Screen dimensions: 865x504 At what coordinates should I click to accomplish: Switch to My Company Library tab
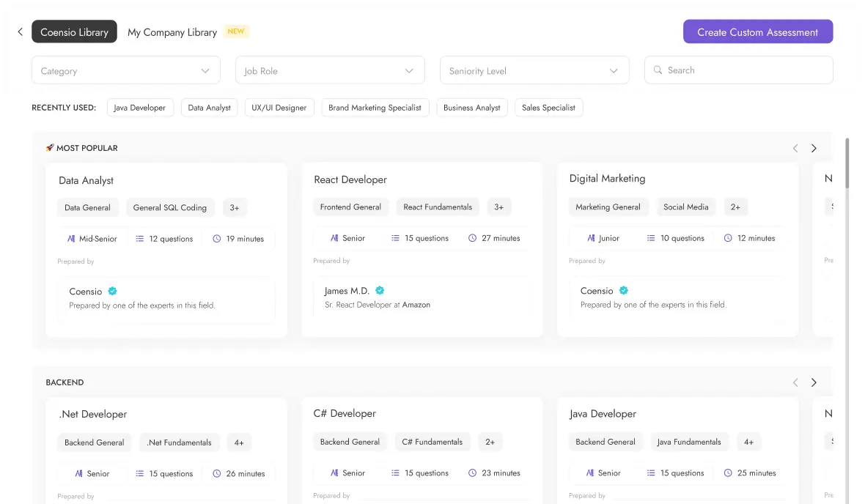172,32
